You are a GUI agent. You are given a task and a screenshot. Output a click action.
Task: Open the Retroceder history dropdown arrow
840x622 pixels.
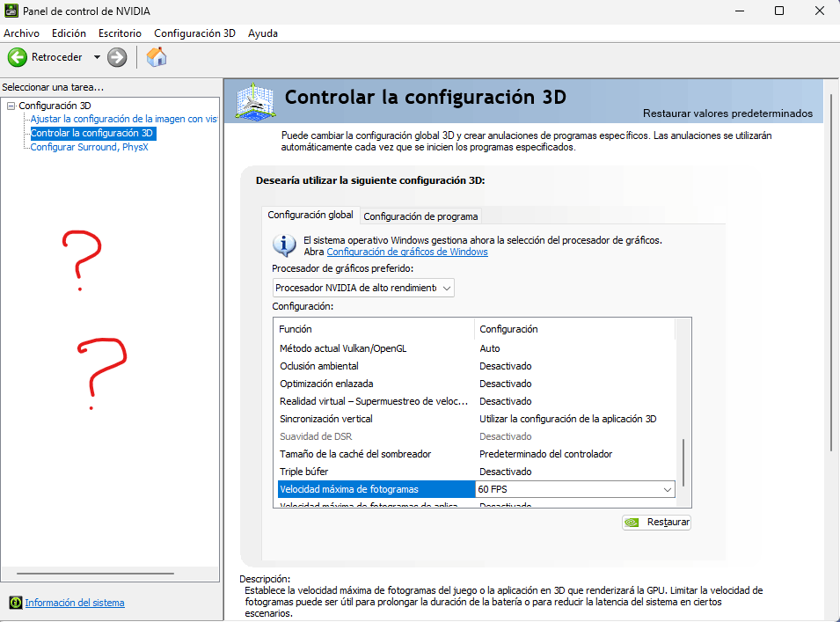(97, 57)
